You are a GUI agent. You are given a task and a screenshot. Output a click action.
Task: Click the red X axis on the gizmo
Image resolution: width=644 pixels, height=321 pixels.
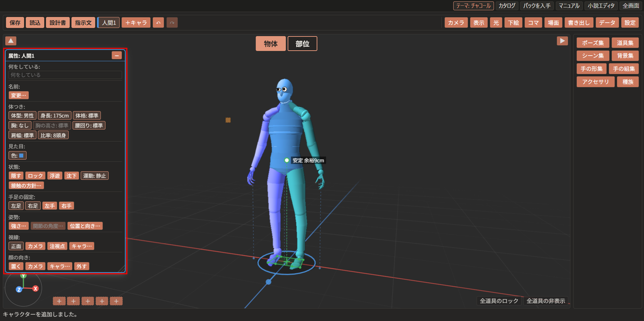36,288
